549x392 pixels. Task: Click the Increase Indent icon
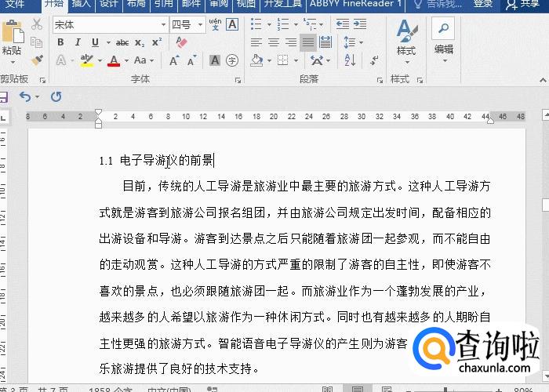point(360,24)
